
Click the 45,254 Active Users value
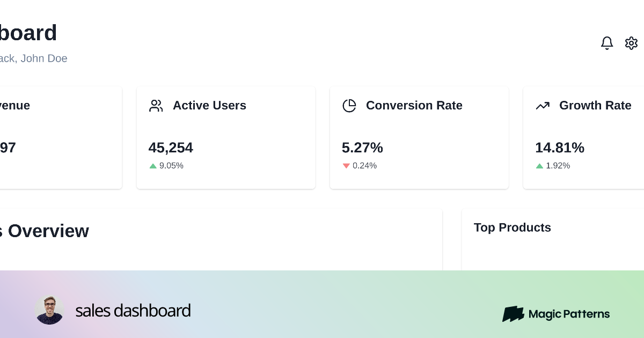point(171,148)
